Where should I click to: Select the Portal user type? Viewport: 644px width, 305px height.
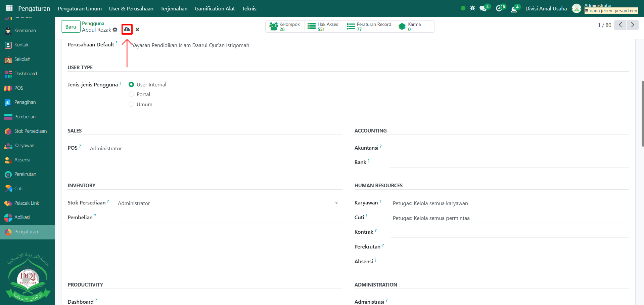click(x=131, y=94)
